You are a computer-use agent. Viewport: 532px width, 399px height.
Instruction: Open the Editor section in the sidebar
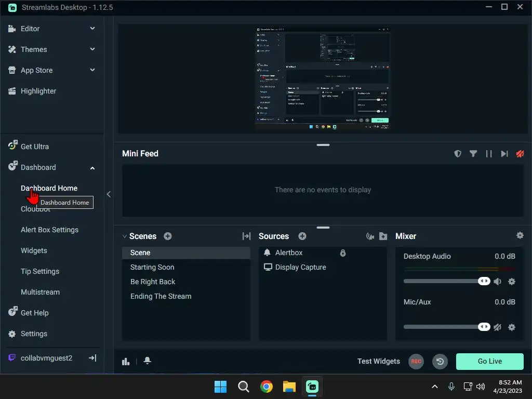coord(30,29)
